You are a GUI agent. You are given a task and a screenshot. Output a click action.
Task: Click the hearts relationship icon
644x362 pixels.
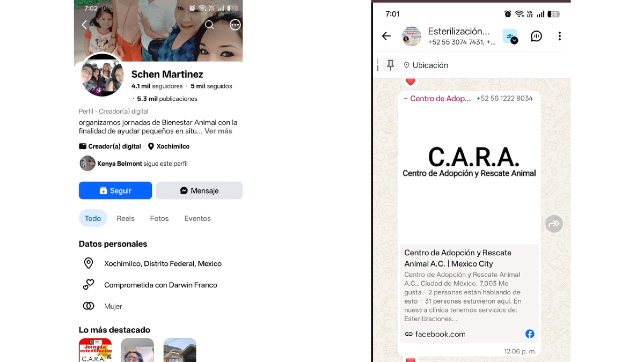pos(89,285)
